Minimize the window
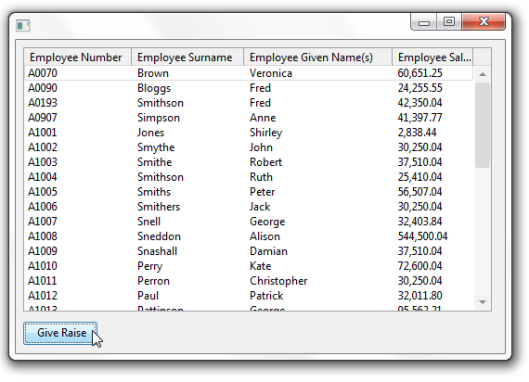This screenshot has height=382, width=529. (x=424, y=22)
